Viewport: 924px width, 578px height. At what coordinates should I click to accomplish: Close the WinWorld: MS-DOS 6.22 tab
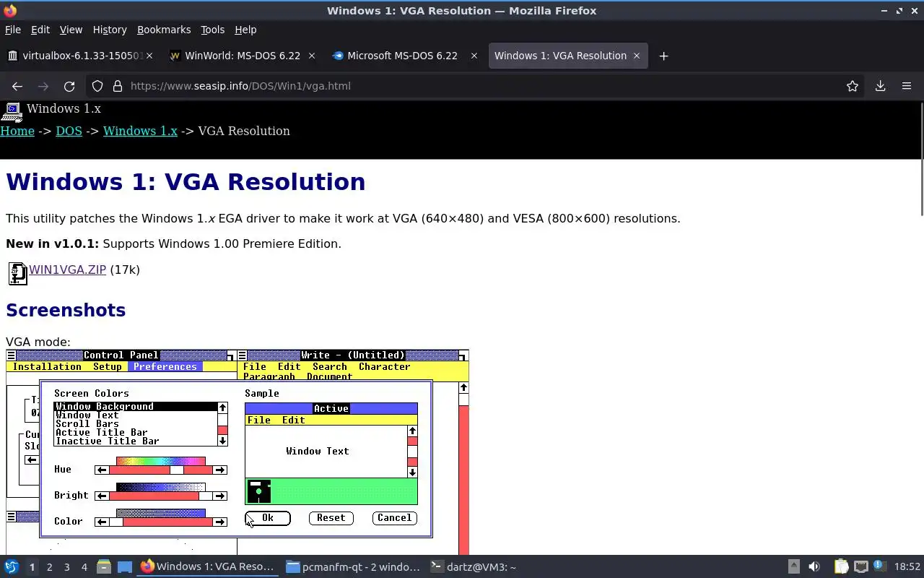click(x=312, y=56)
